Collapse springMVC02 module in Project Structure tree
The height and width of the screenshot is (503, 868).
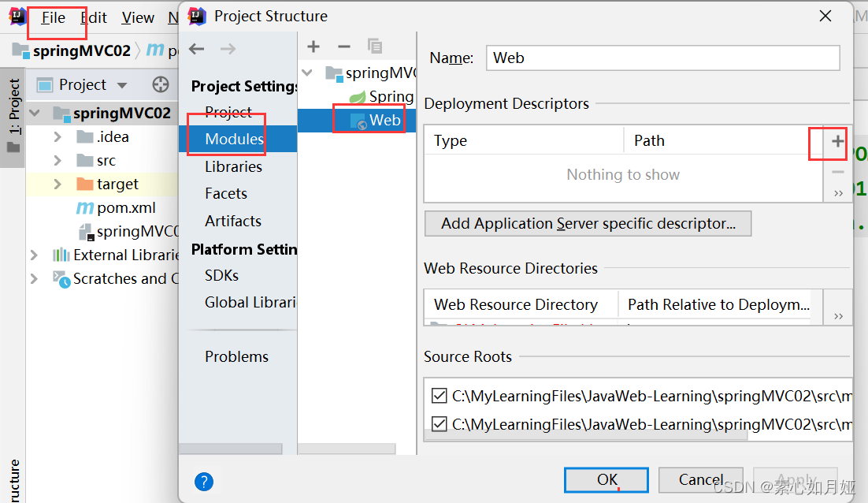(x=307, y=73)
